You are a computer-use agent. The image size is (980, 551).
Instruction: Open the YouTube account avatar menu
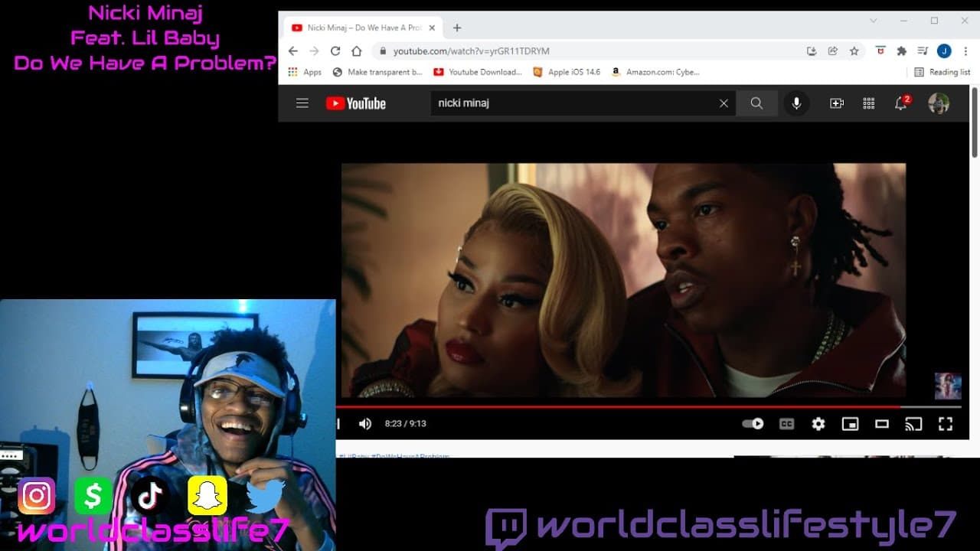(939, 103)
